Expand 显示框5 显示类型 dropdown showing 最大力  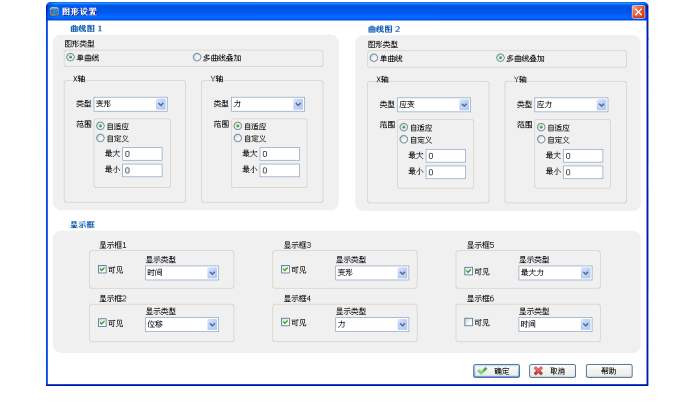coord(585,272)
